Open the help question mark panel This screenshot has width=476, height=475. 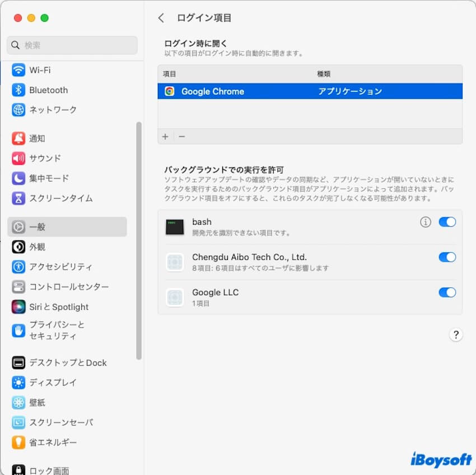[456, 334]
